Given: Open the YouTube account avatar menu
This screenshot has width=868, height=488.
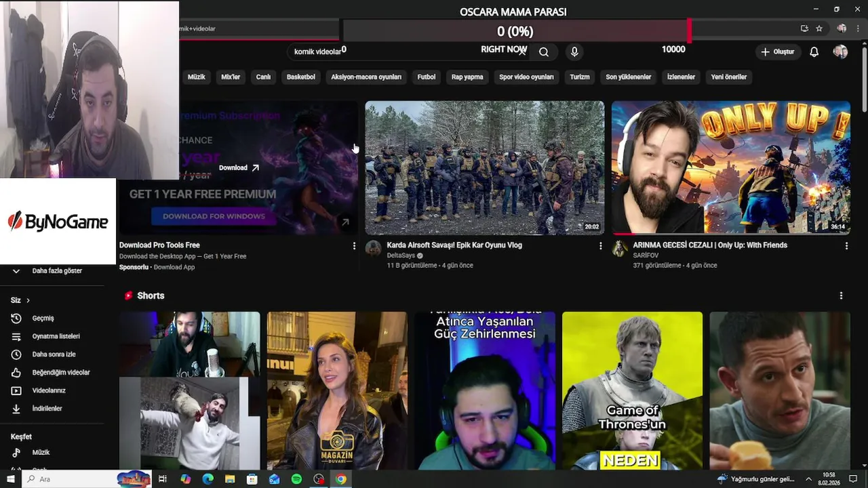Looking at the screenshot, I should coord(840,52).
